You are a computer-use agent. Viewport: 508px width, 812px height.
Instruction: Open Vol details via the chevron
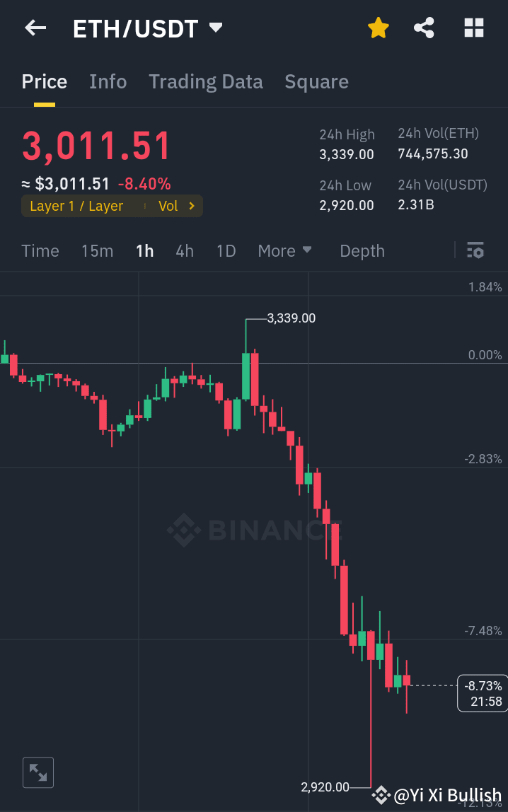pyautogui.click(x=177, y=206)
